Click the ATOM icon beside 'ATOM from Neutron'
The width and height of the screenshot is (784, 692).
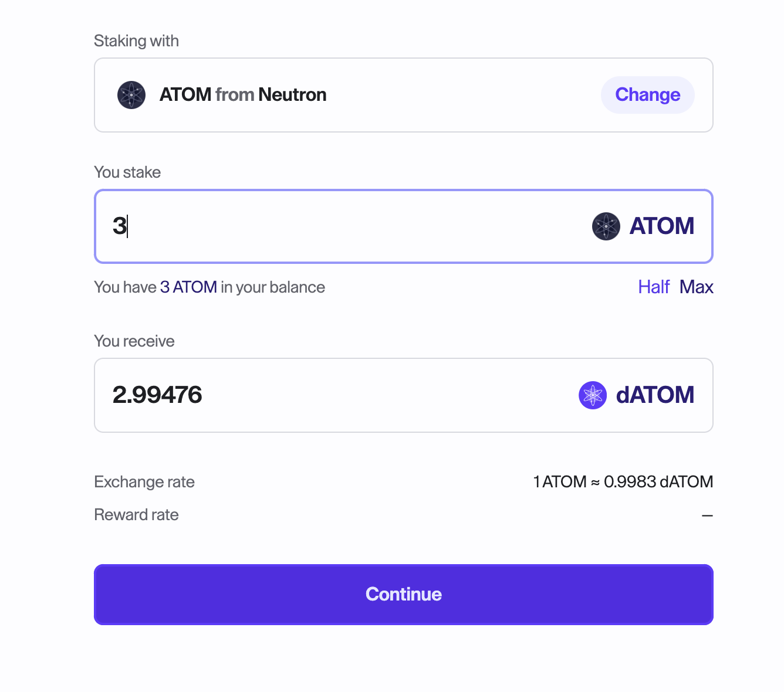point(131,95)
